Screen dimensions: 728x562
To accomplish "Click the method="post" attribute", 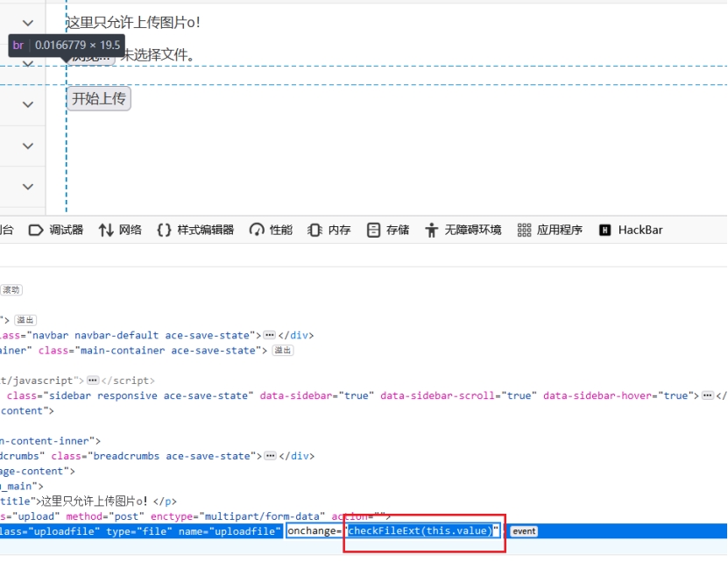I will point(105,516).
